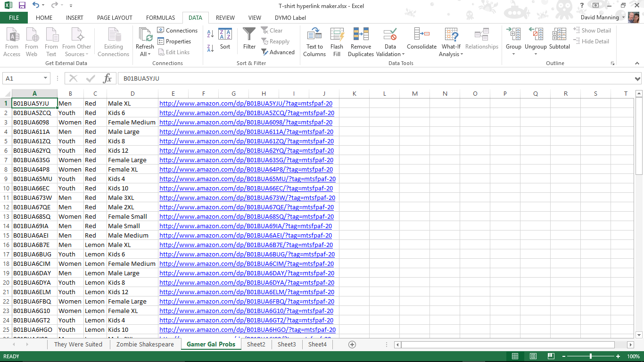Expand the formula bar
This screenshot has height=362, width=644.
click(637, 79)
